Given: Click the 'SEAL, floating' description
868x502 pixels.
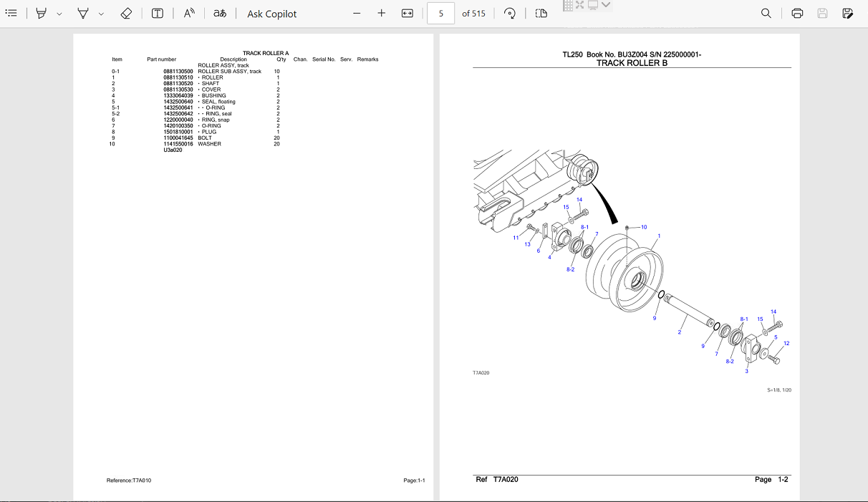Looking at the screenshot, I should click(218, 102).
